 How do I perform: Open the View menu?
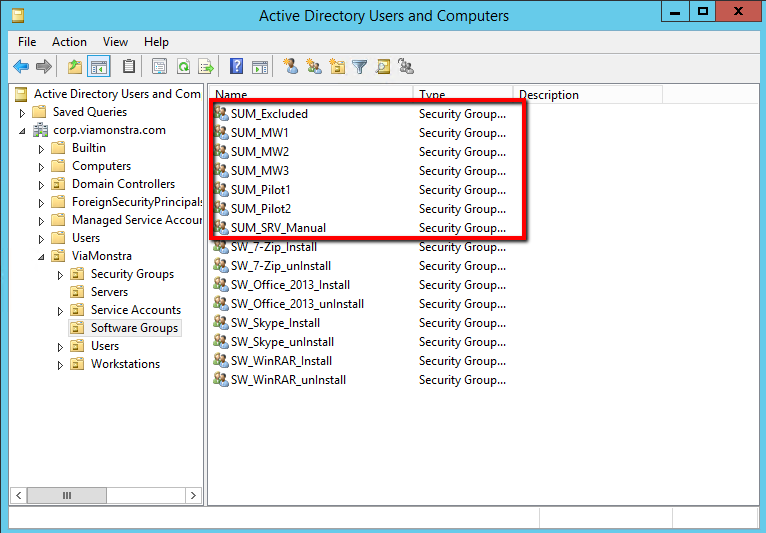[115, 42]
